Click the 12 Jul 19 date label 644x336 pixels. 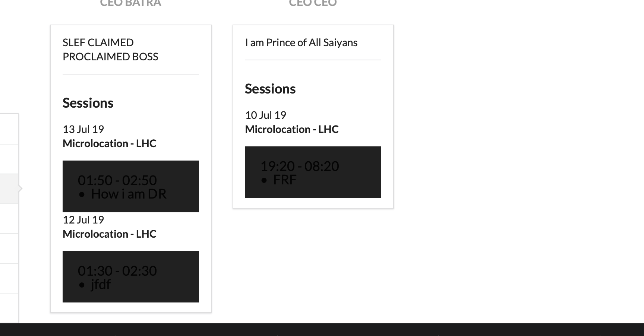click(x=83, y=220)
